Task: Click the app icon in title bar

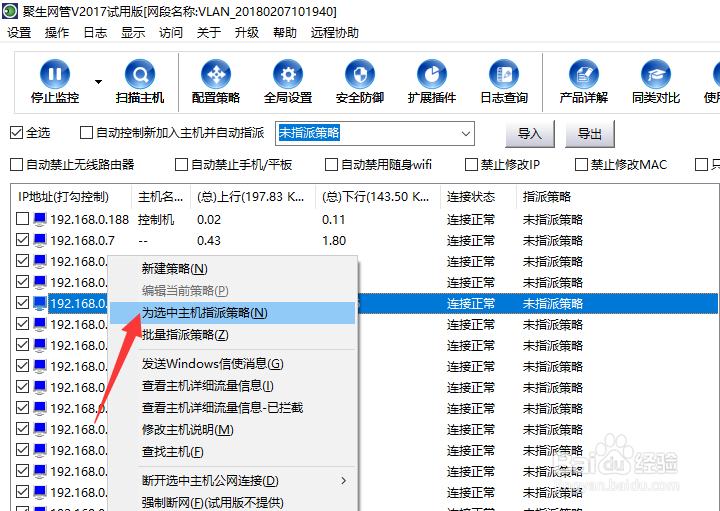Action: (x=10, y=11)
